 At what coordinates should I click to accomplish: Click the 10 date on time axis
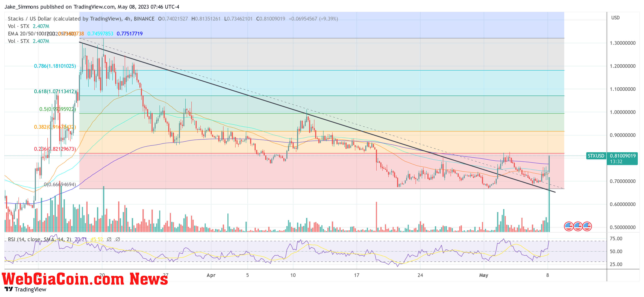[293, 275]
